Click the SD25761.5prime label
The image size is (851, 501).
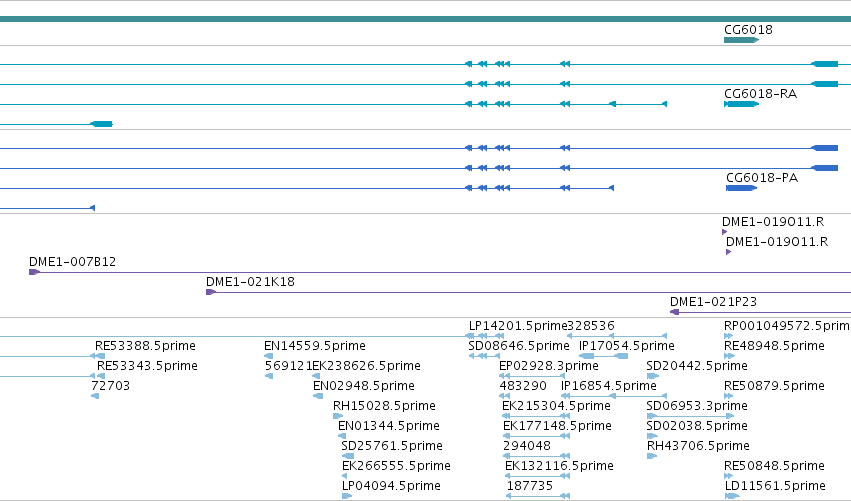[392, 446]
